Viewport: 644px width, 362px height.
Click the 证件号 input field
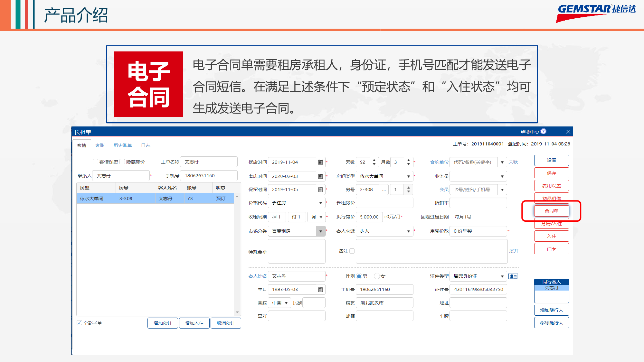(x=478, y=289)
